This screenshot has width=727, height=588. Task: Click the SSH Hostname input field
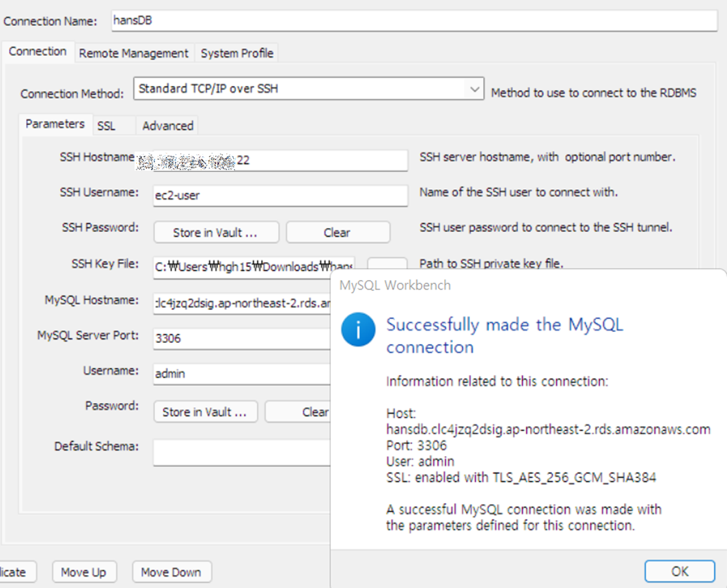pos(281,160)
